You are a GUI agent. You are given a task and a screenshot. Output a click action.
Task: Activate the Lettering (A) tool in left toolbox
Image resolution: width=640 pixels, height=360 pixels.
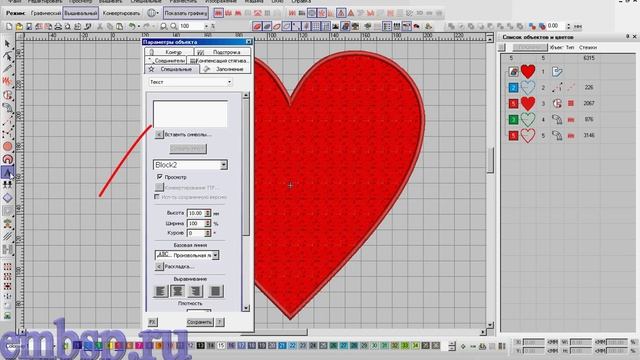[x=7, y=173]
